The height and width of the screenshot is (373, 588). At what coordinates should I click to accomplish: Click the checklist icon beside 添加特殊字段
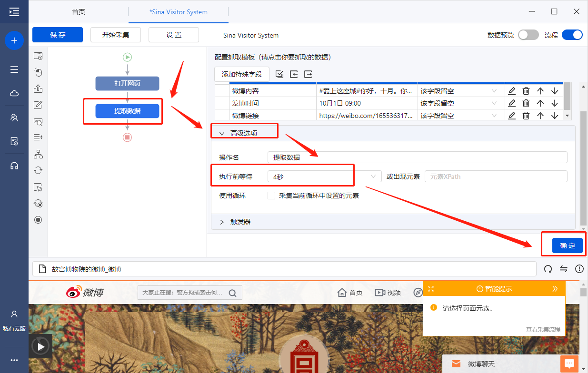click(279, 74)
